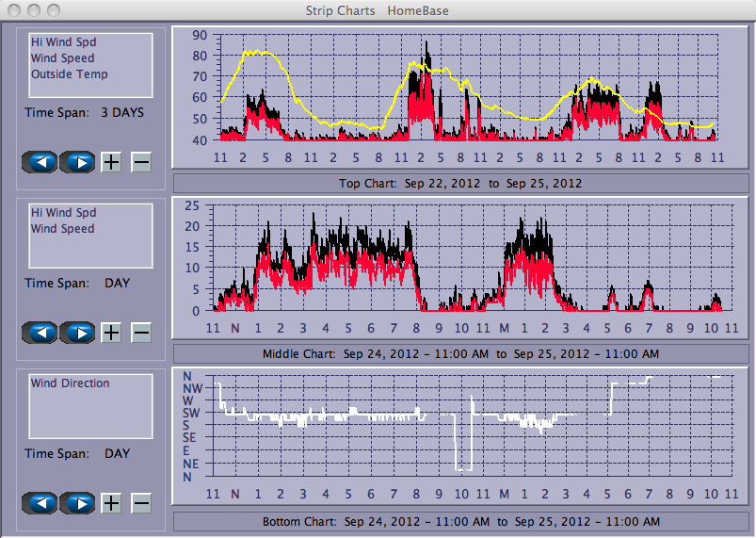Select Wind Direction in bottom chart list
Viewport: 756px width, 538px height.
click(x=70, y=383)
